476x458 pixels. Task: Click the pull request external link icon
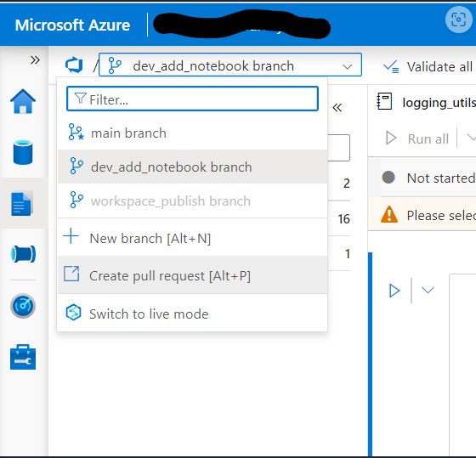click(x=71, y=274)
